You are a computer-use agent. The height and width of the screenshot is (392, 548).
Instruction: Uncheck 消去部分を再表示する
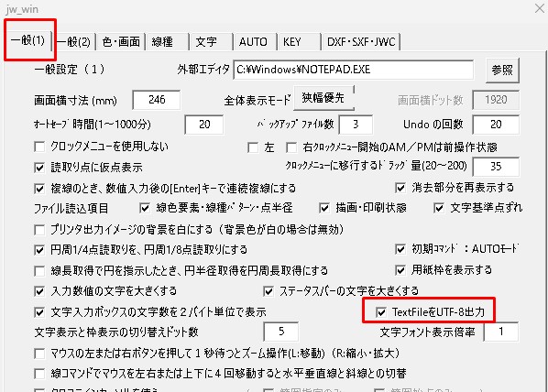click(x=400, y=188)
